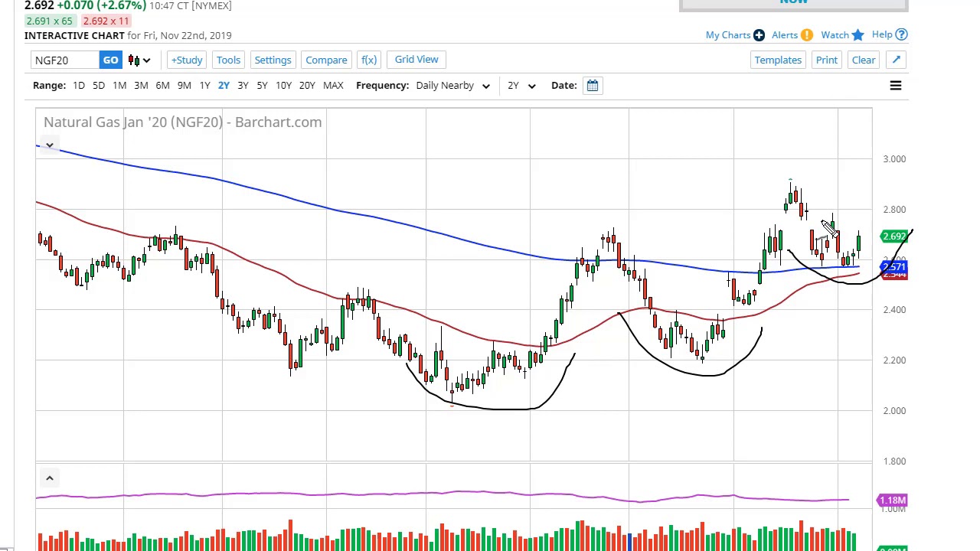This screenshot has width=980, height=551.
Task: Print the chart
Action: point(827,60)
